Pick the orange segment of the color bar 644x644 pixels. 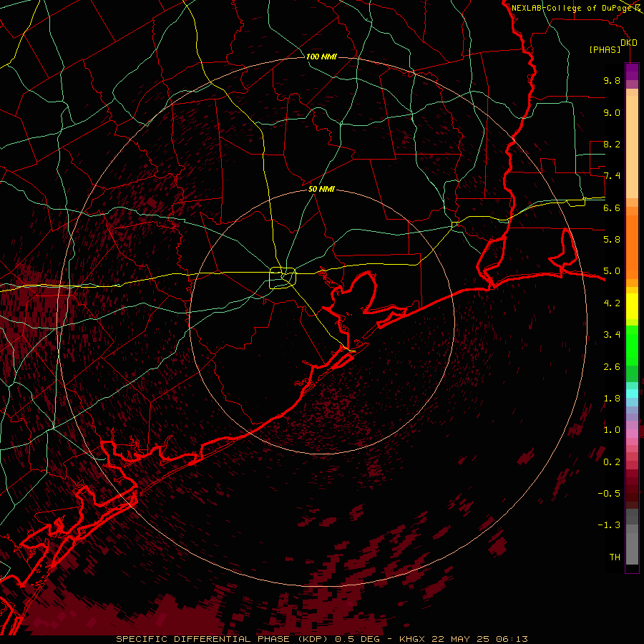coord(632,246)
